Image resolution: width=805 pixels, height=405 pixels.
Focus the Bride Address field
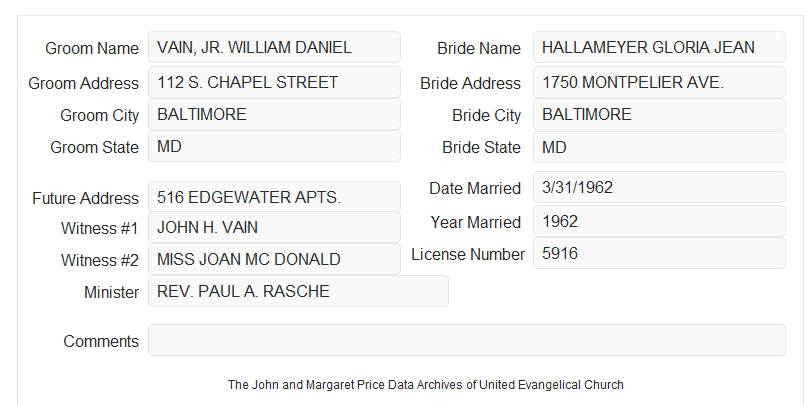[659, 82]
